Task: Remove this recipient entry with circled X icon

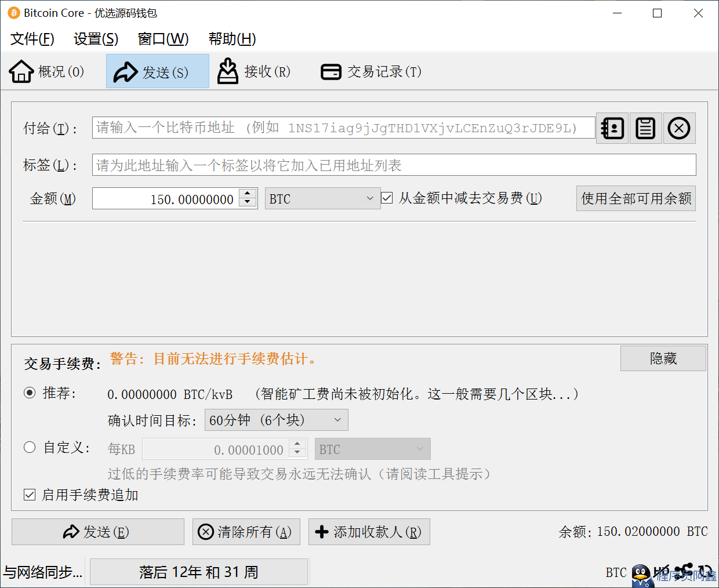Action: pos(679,128)
